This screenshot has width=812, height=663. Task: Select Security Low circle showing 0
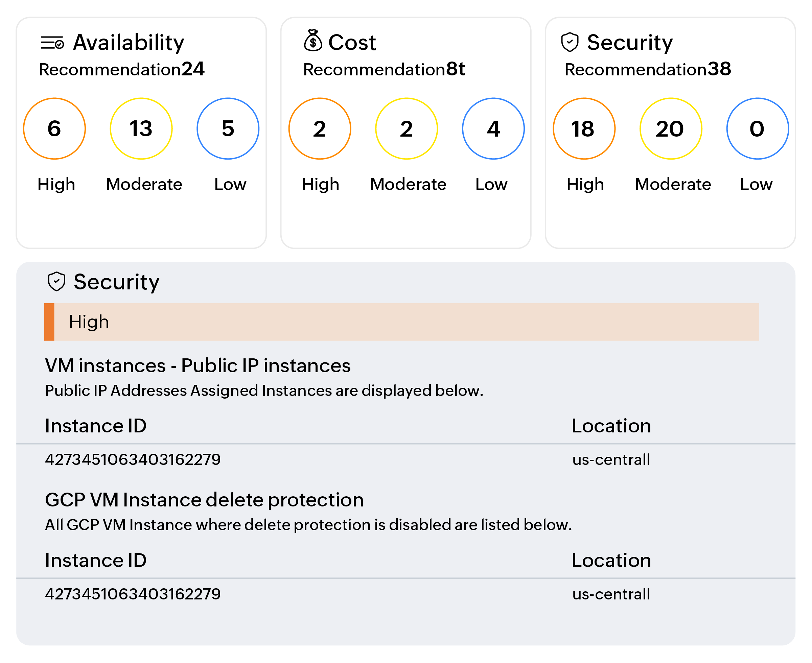pos(758,129)
